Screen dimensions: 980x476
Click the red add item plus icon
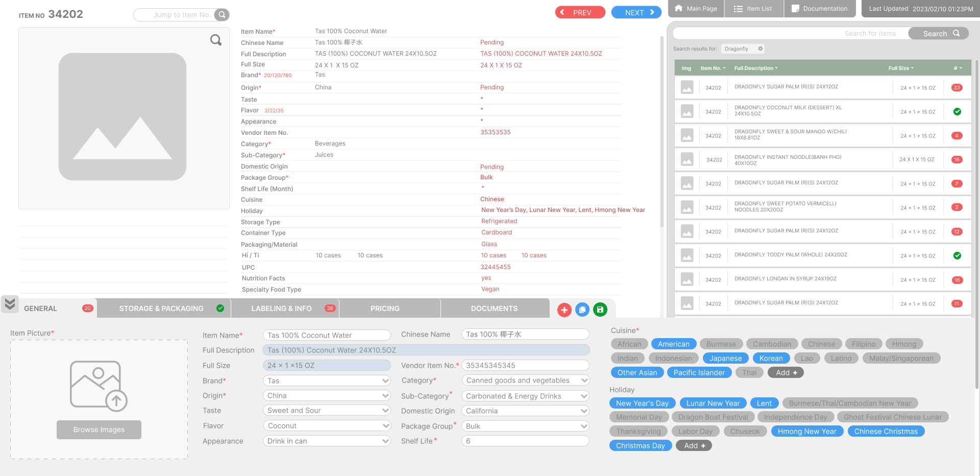click(564, 310)
